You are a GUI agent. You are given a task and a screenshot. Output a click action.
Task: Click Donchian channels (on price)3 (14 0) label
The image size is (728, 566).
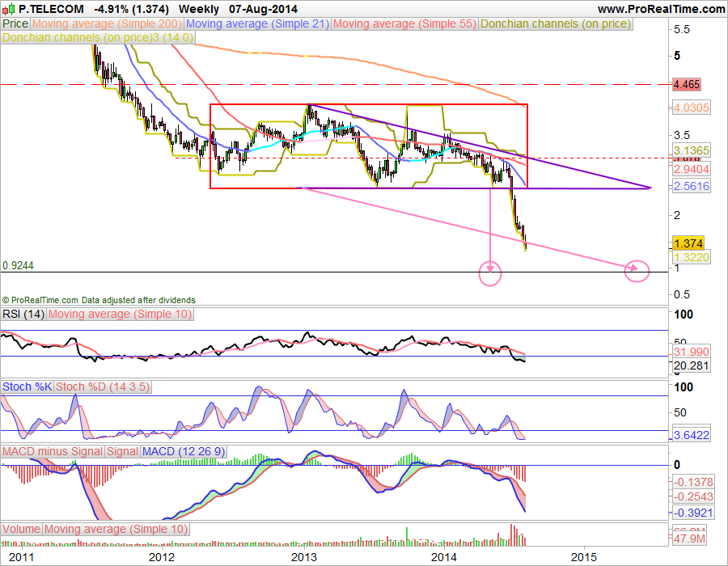[98, 37]
